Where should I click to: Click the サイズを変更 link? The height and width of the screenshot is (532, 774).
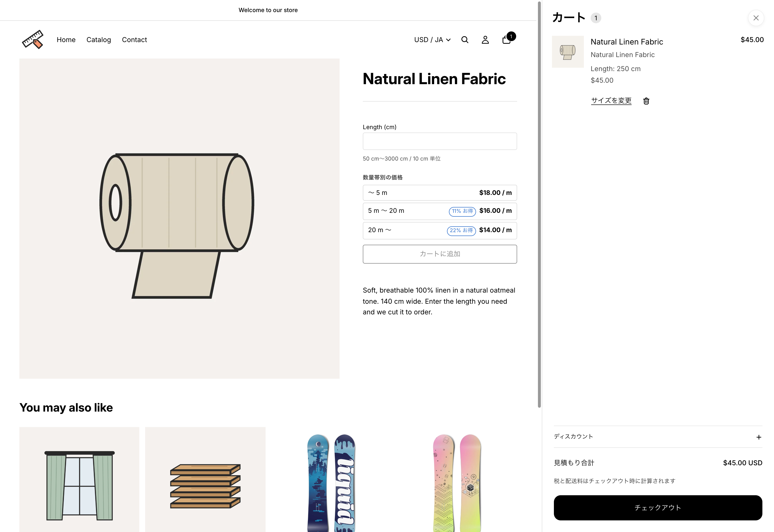point(611,101)
